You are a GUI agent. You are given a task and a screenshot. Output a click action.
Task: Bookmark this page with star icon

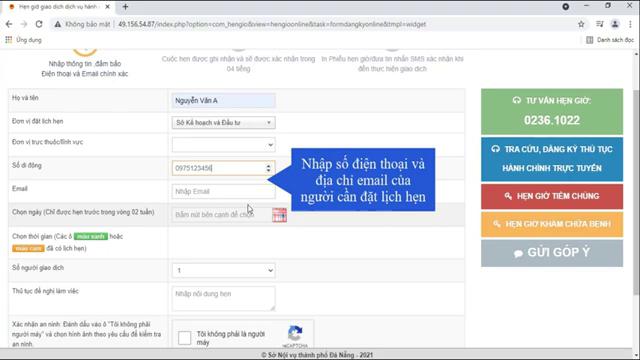tap(581, 24)
